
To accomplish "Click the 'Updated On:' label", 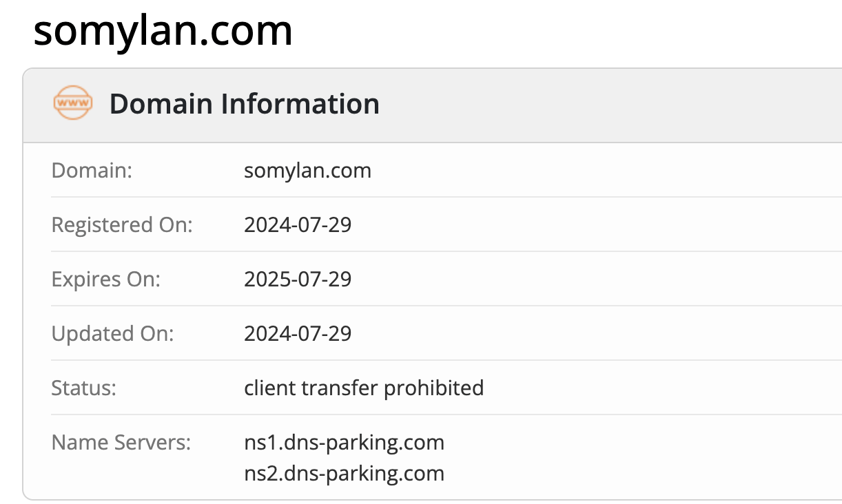I will point(112,333).
